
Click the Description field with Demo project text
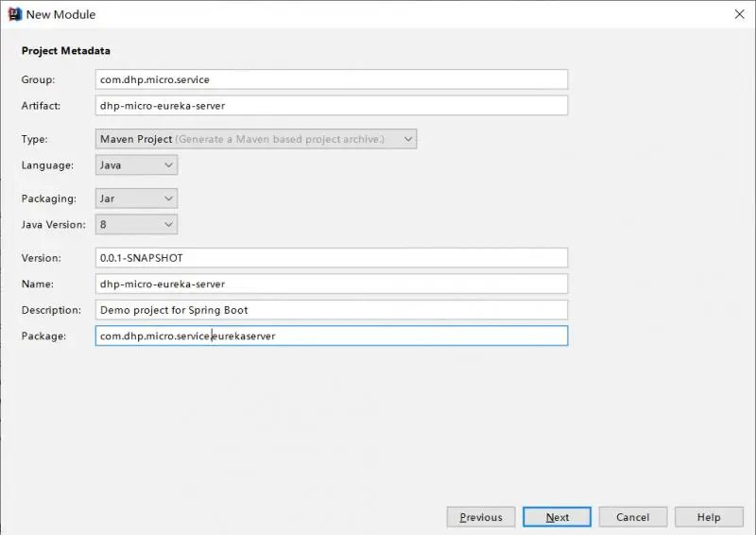331,310
